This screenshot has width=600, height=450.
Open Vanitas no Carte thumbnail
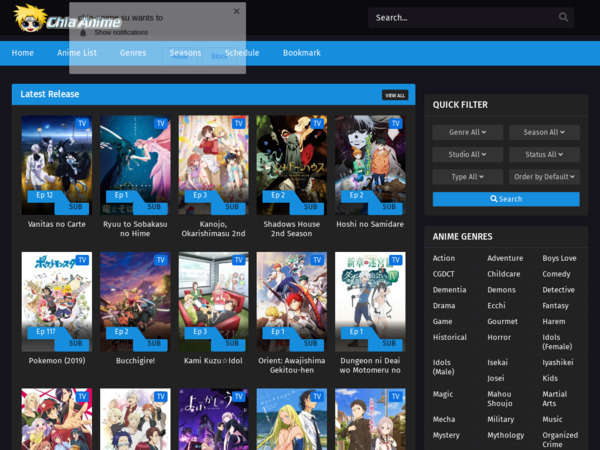coord(57,165)
